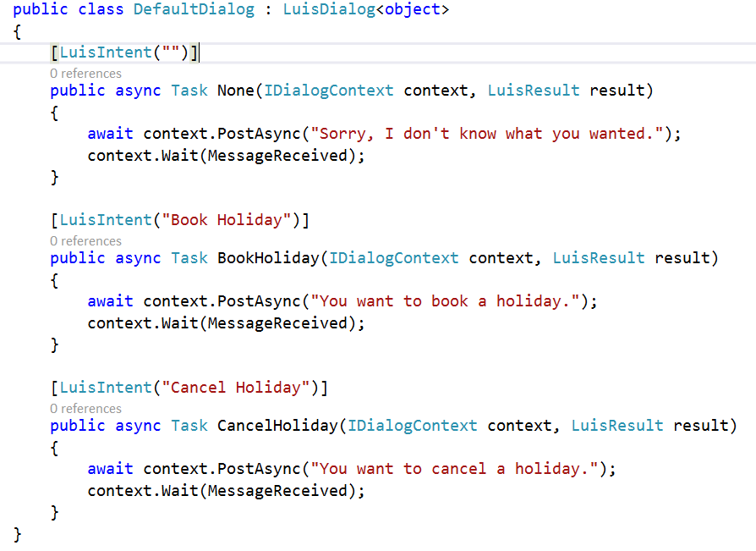
Task: Click IDialogContext type in CancelHoliday signature
Action: click(x=412, y=426)
